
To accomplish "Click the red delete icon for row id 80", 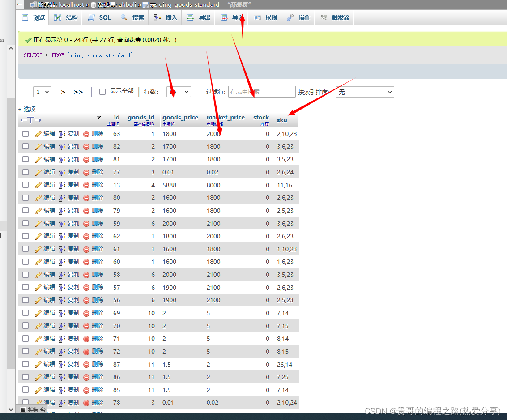I will point(86,198).
